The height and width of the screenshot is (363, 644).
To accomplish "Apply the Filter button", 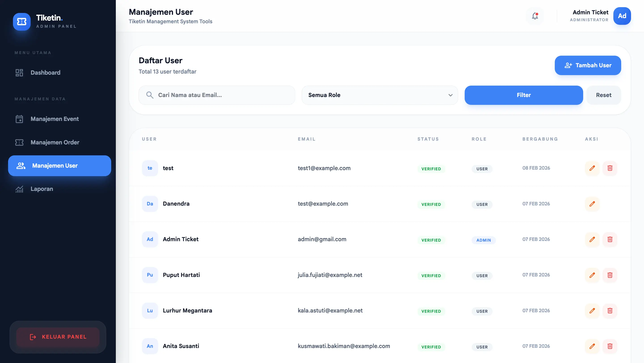I will tap(523, 95).
